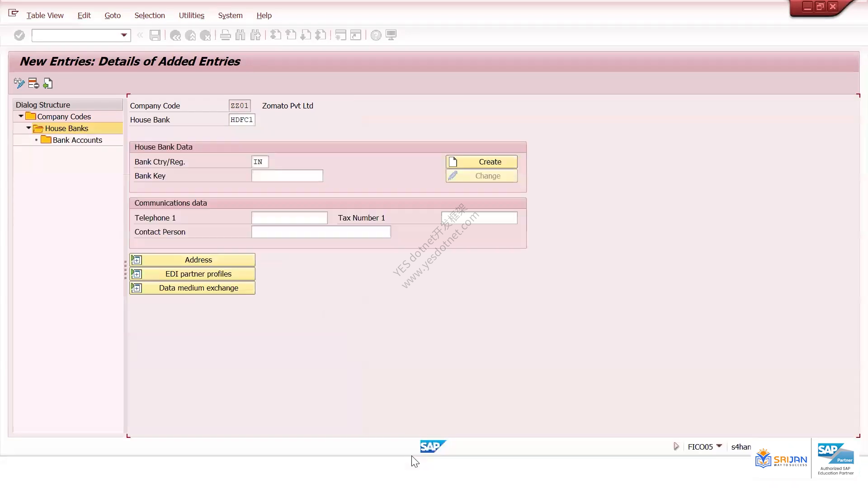Click the green checkmark Enter icon
This screenshot has height=488, width=868.
click(19, 35)
